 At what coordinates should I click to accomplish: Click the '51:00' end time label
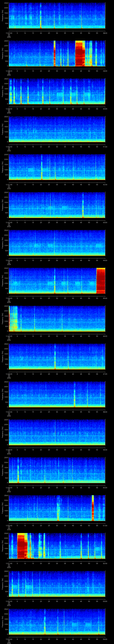pyautogui.click(x=105, y=525)
